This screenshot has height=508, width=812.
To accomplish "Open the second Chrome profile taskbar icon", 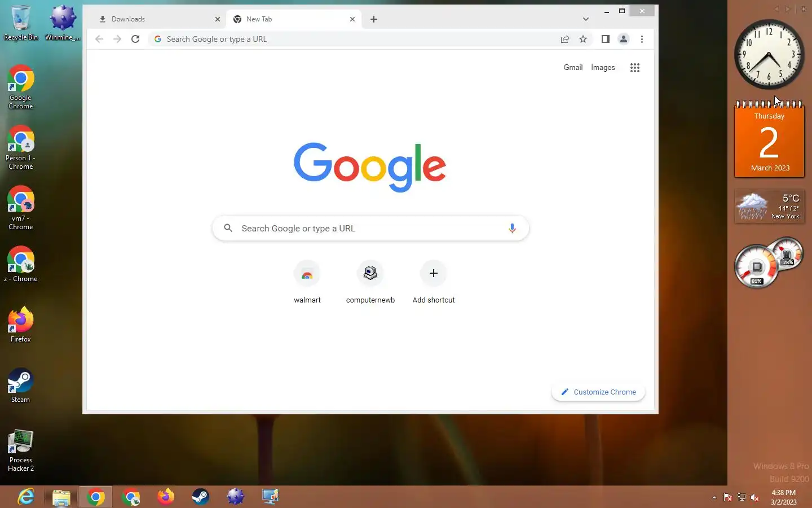I will click(131, 497).
